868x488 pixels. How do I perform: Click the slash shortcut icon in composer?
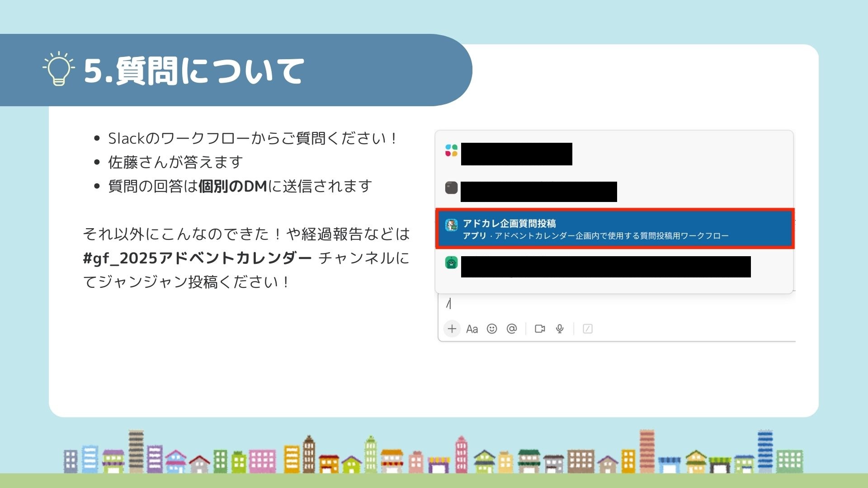(587, 328)
